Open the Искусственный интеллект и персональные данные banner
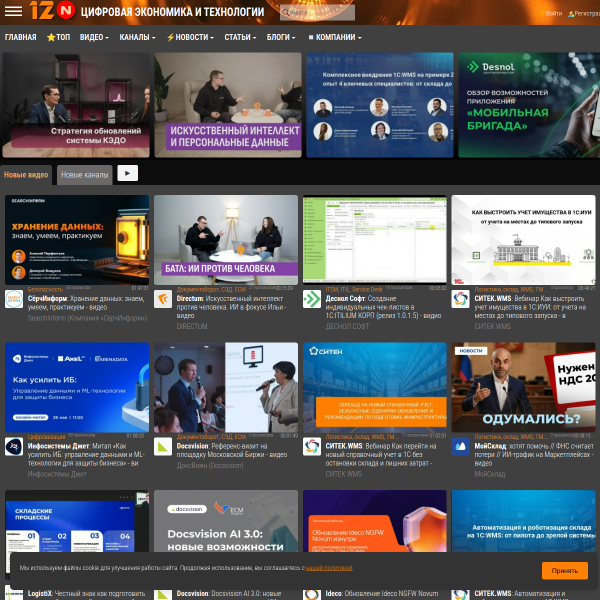The height and width of the screenshot is (600, 600). click(x=228, y=105)
